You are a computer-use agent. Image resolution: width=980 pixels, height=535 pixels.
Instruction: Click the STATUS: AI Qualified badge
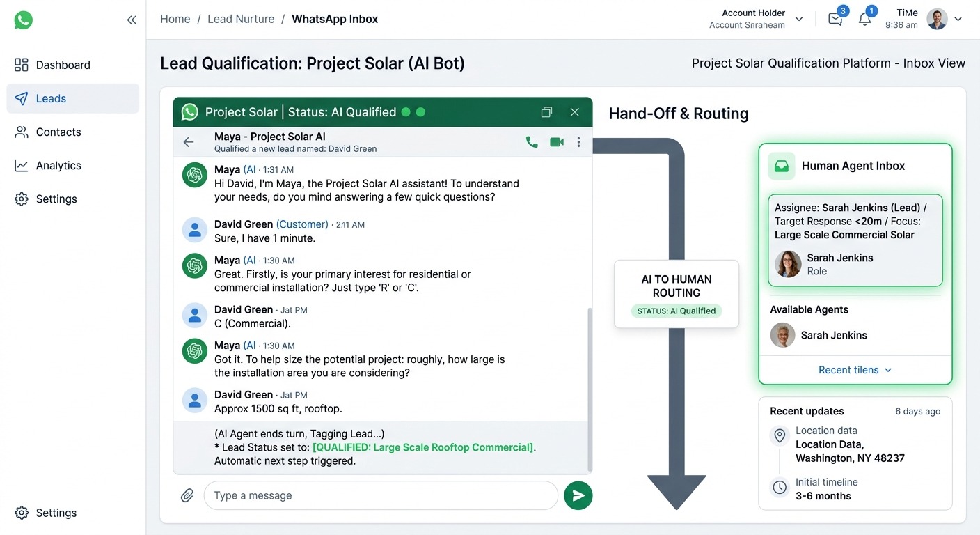pos(677,311)
